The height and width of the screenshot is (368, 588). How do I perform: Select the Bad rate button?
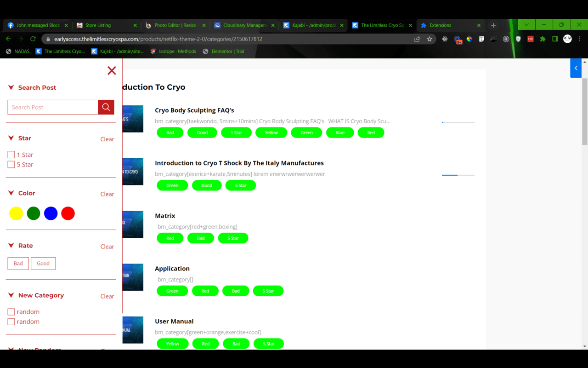[18, 264]
